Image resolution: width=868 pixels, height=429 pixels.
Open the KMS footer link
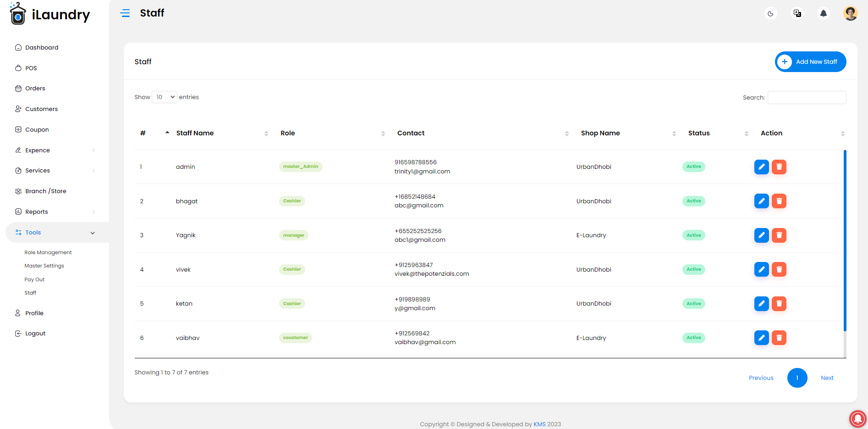pyautogui.click(x=539, y=424)
